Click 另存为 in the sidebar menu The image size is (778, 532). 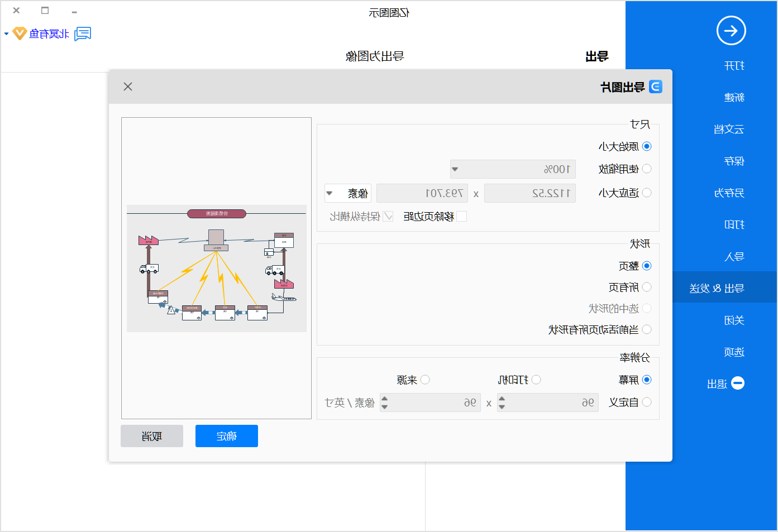coord(729,193)
